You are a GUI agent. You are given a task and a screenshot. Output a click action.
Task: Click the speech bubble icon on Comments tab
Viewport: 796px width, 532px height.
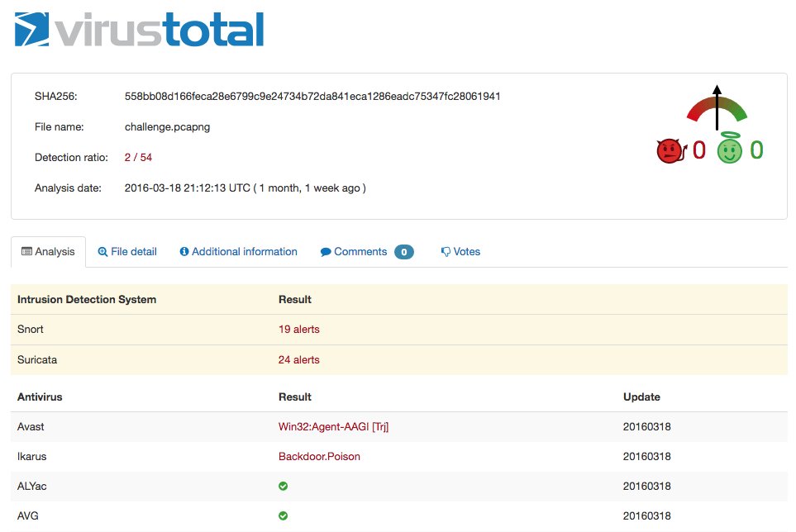click(326, 252)
